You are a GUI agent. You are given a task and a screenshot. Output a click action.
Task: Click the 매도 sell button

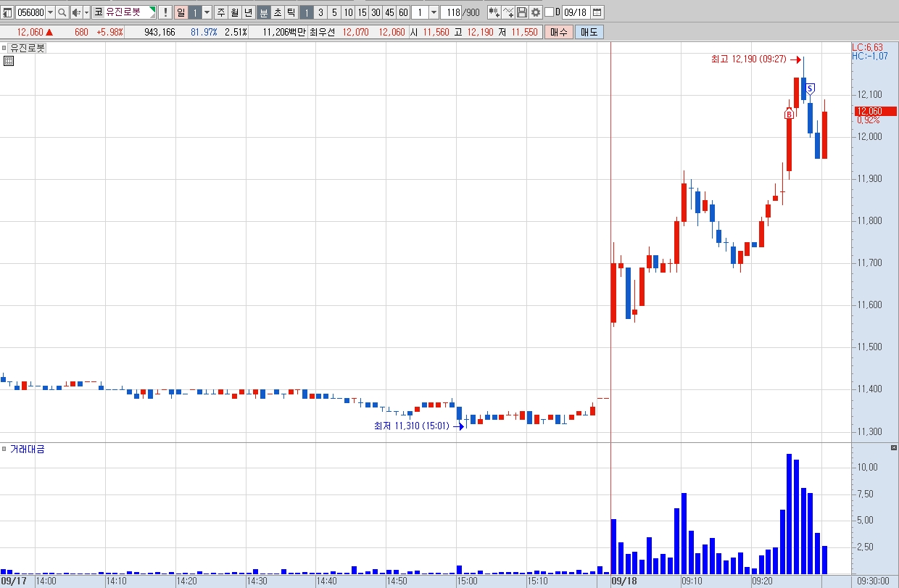(x=589, y=32)
